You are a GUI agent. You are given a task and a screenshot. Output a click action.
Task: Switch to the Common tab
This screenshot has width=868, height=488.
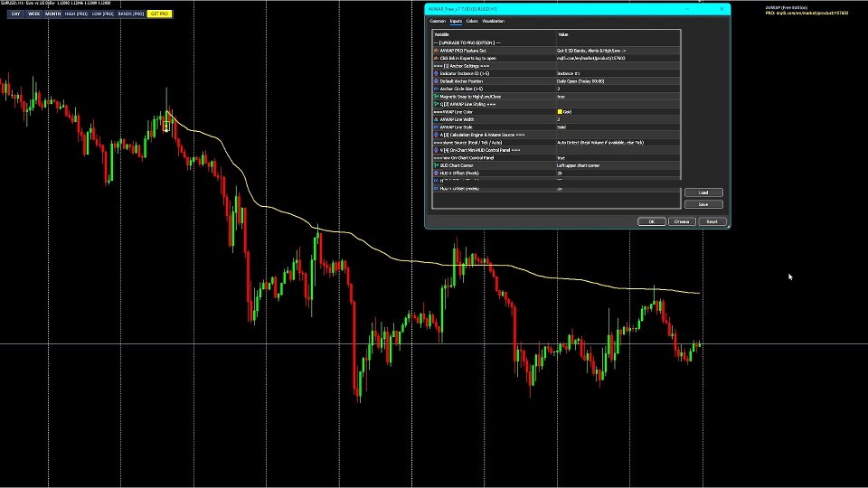[438, 21]
